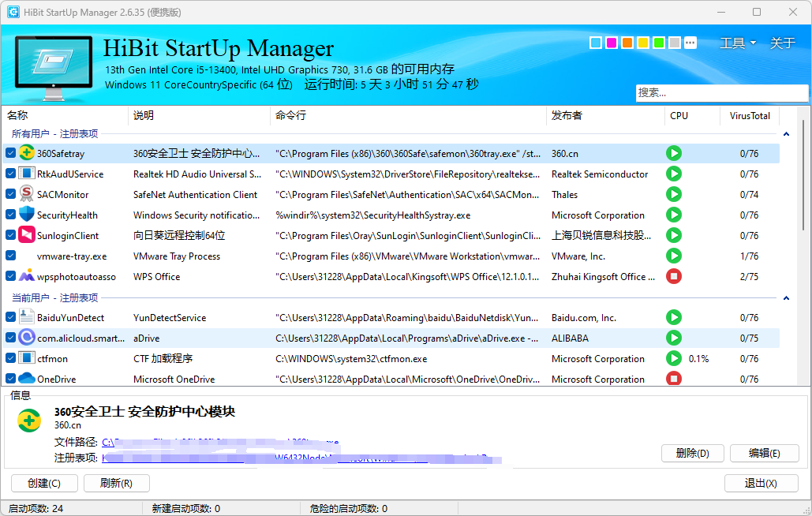
Task: Click the SunloginClient pink icon
Action: click(26, 234)
